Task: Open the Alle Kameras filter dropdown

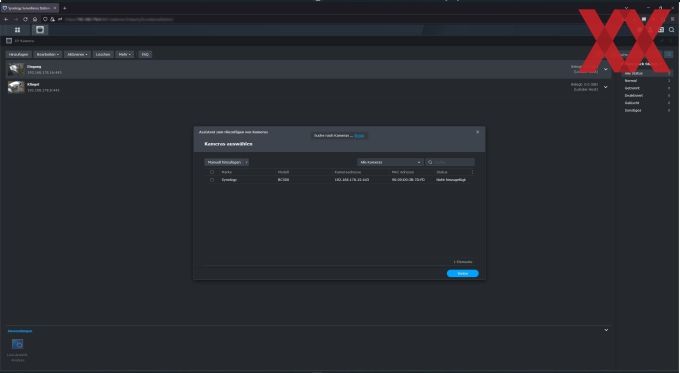Action: [x=390, y=162]
